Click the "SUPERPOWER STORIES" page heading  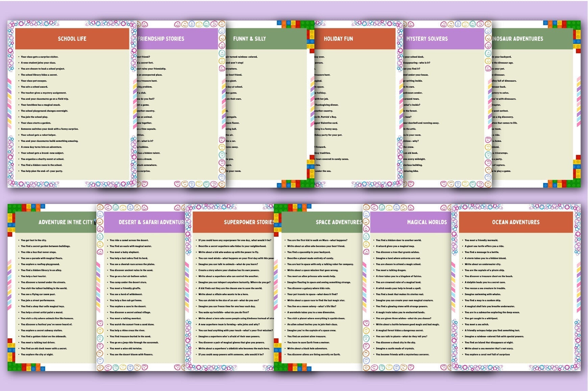249,222
